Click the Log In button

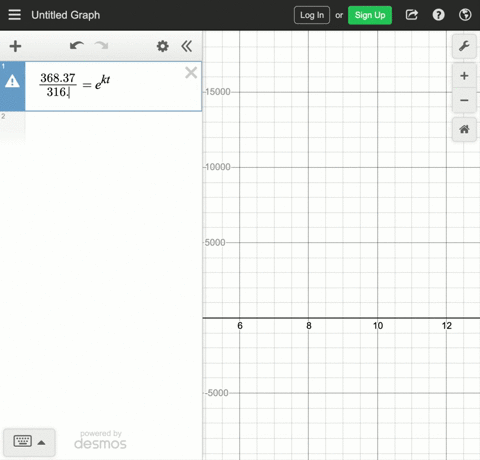pos(312,15)
